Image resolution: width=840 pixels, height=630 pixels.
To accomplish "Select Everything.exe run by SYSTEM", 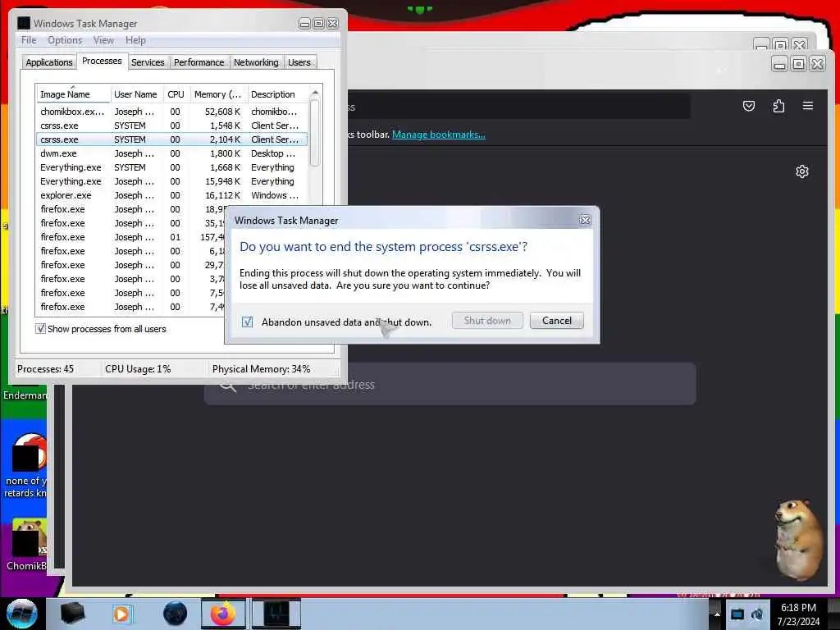I will [172, 167].
